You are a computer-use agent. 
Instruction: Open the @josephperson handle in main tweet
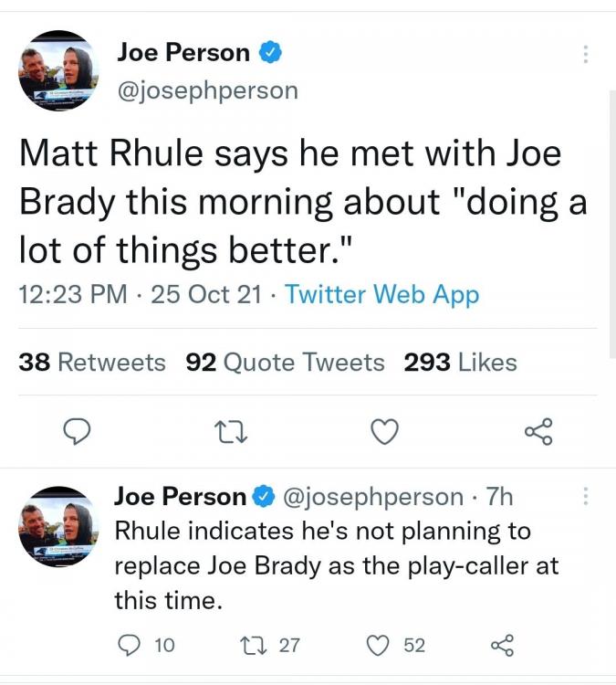pos(207,90)
